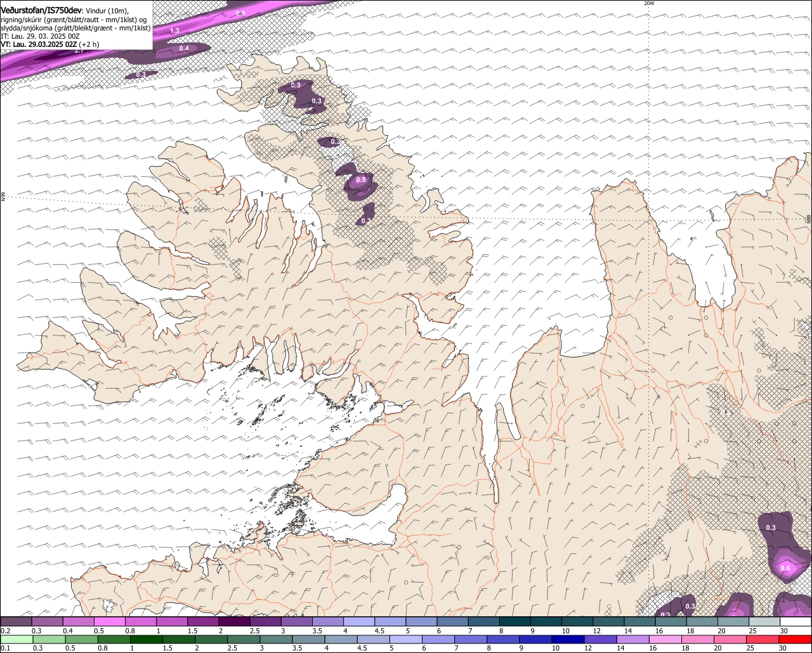This screenshot has width=812, height=653.
Task: Click the '0.4' map value below the 1.3 label
Action: (x=184, y=48)
